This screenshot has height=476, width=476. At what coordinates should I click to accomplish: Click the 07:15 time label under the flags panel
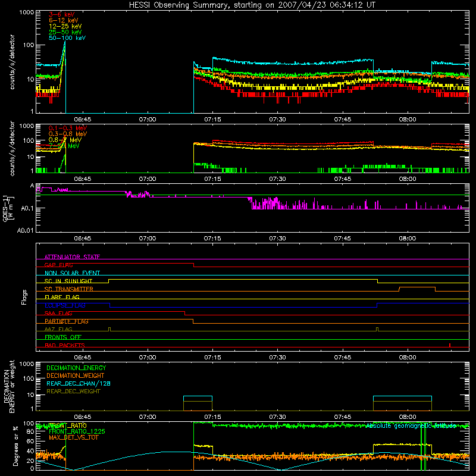[212, 358]
